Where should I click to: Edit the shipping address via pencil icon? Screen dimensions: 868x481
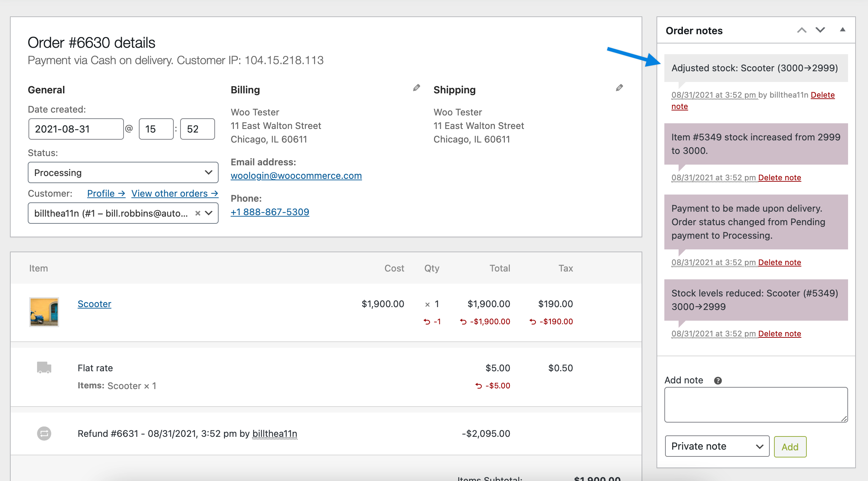pyautogui.click(x=619, y=88)
